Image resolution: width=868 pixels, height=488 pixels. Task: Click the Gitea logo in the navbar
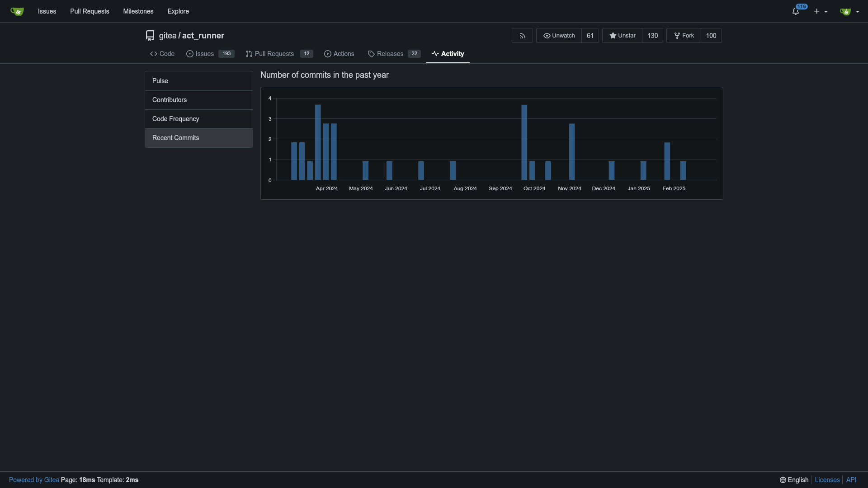coord(17,11)
